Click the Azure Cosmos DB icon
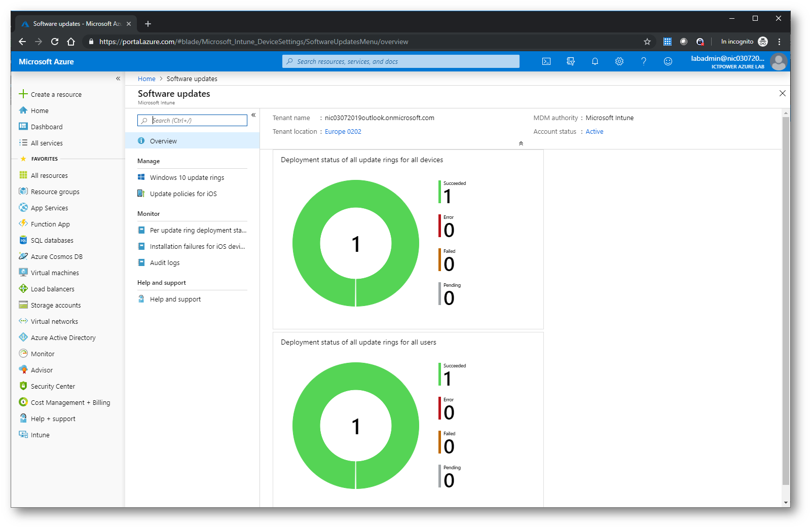This screenshot has height=529, width=812. (x=23, y=256)
